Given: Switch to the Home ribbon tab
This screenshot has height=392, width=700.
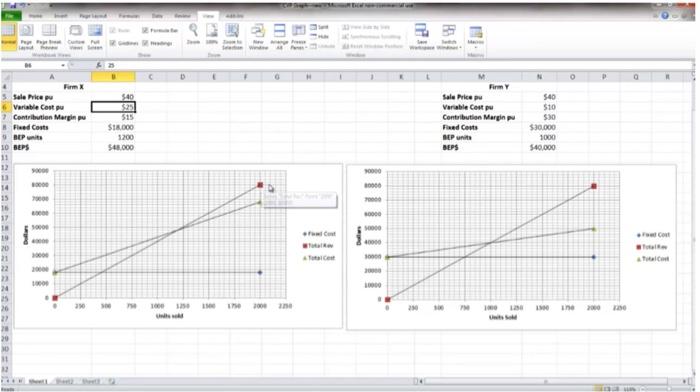Looking at the screenshot, I should [35, 16].
